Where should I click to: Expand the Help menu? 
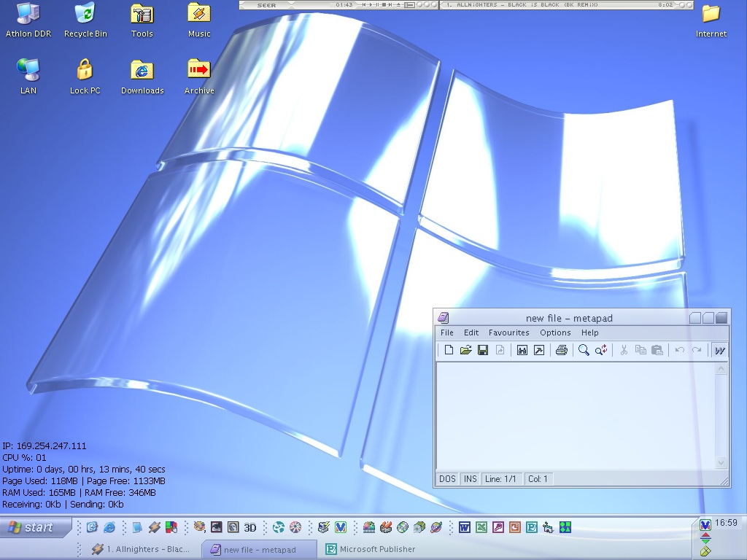pos(589,332)
